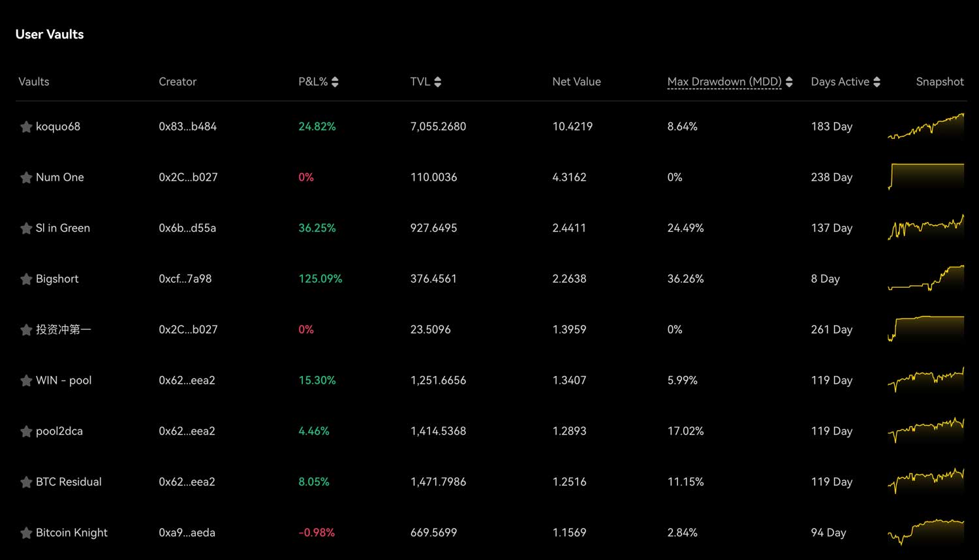Click the star icon for SI in Green
The image size is (979, 560).
pos(26,228)
